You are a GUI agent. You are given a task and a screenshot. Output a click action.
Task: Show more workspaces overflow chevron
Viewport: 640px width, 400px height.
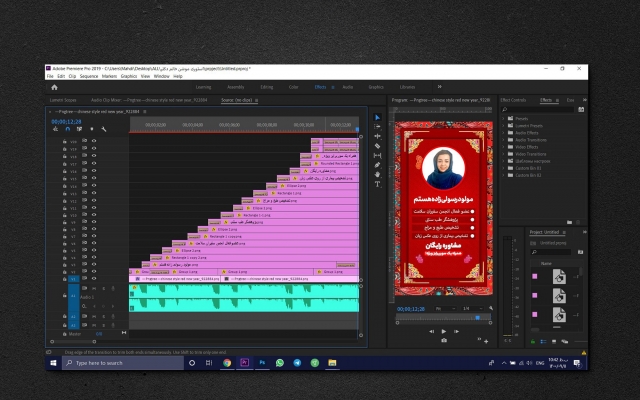[x=440, y=87]
